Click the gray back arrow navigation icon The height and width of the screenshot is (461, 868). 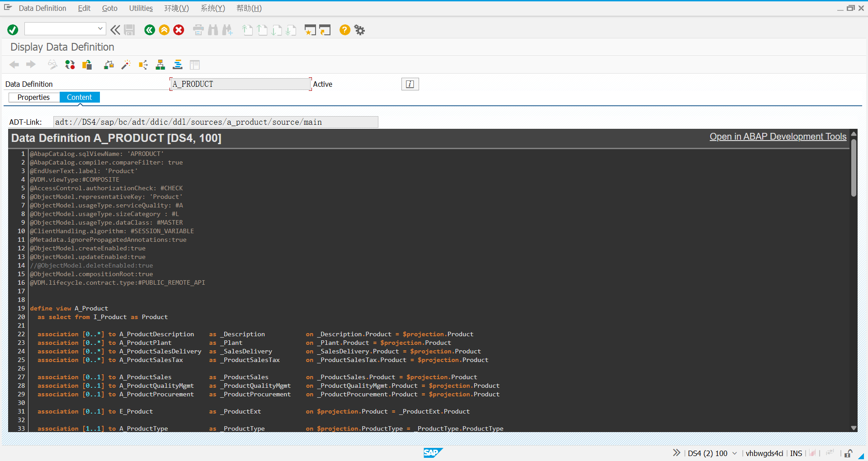coord(14,65)
